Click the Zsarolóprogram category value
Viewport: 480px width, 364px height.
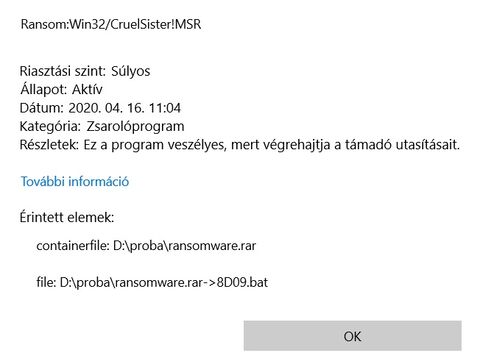click(x=135, y=127)
